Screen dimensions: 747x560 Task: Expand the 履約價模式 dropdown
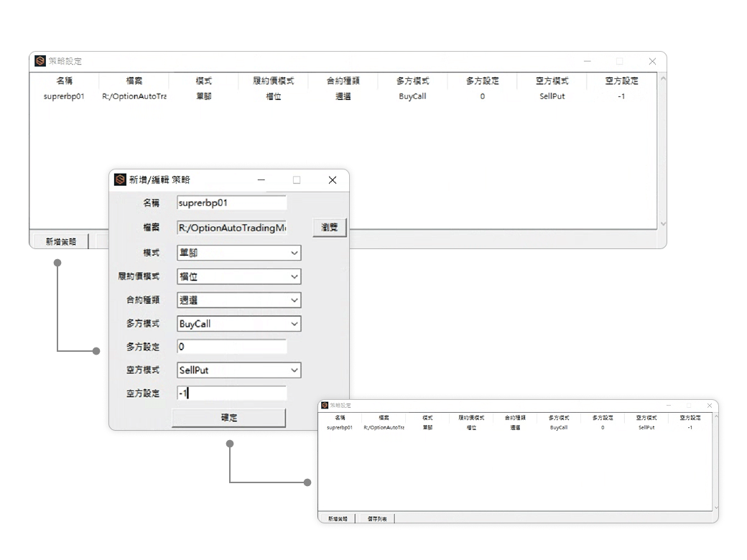pos(294,276)
